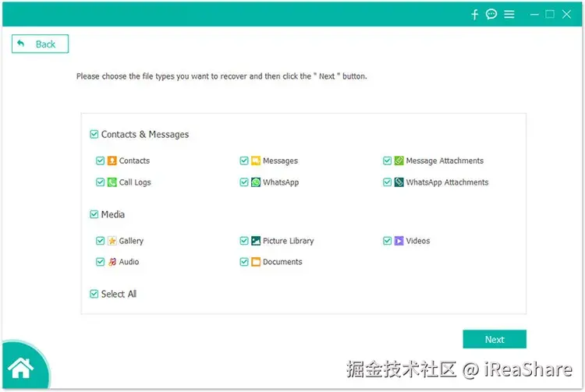Click the "Picture Library" label text

pyautogui.click(x=288, y=241)
